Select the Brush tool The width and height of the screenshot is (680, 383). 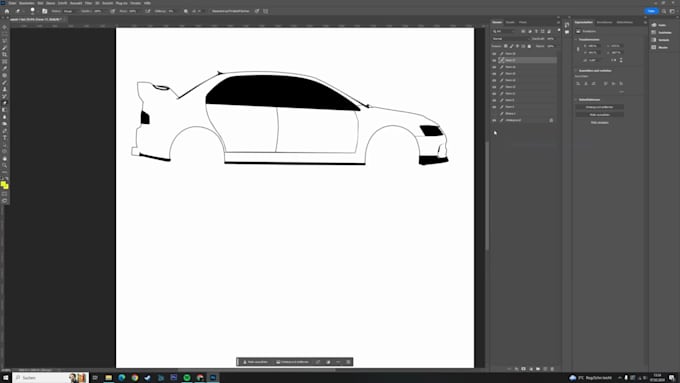coord(5,82)
